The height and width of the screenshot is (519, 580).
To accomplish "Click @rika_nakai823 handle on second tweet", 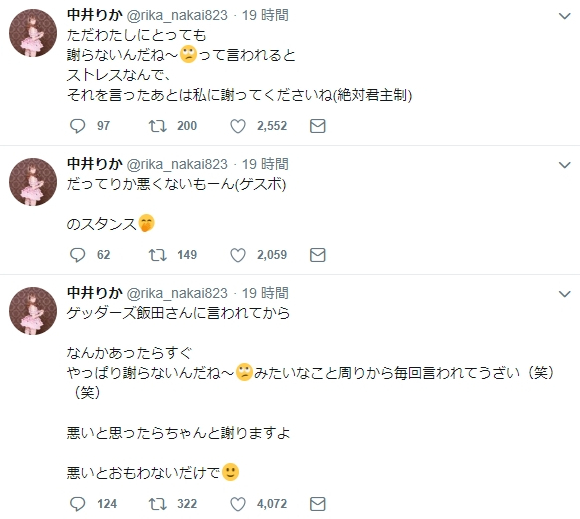I will point(177,164).
